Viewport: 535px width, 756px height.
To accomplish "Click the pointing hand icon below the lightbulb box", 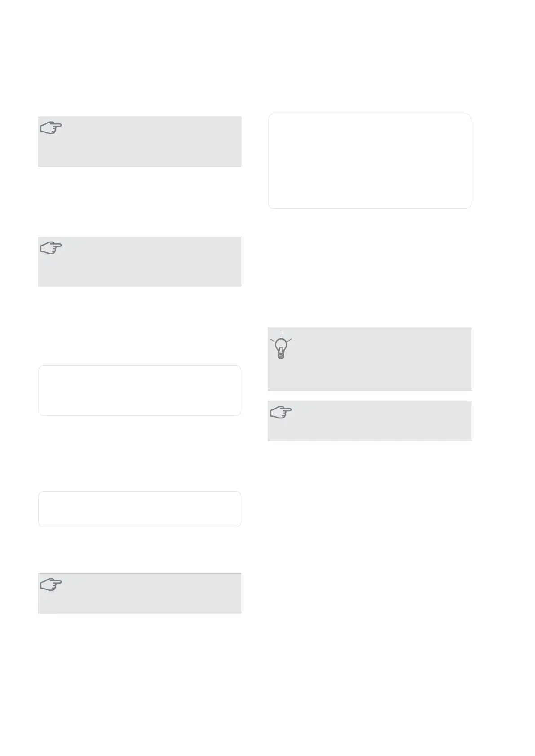I will coord(281,412).
